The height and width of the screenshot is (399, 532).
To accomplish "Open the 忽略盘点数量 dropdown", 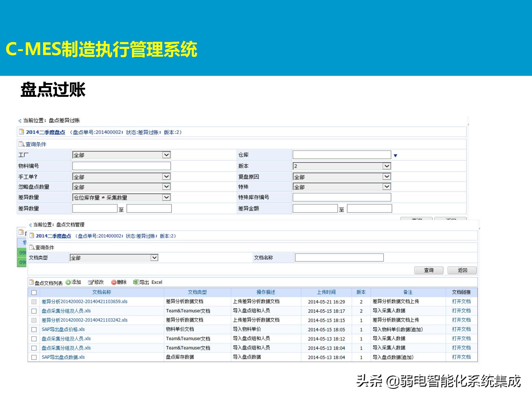I will pos(122,187).
